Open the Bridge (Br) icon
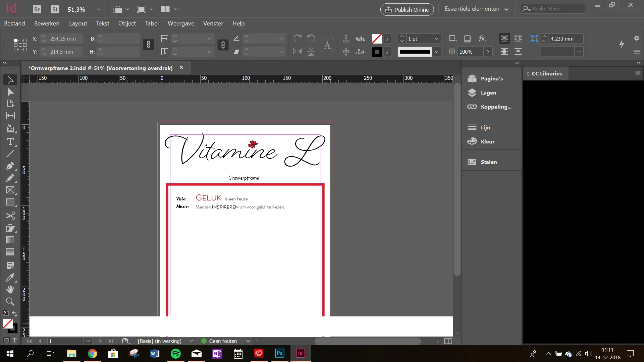 (37, 9)
